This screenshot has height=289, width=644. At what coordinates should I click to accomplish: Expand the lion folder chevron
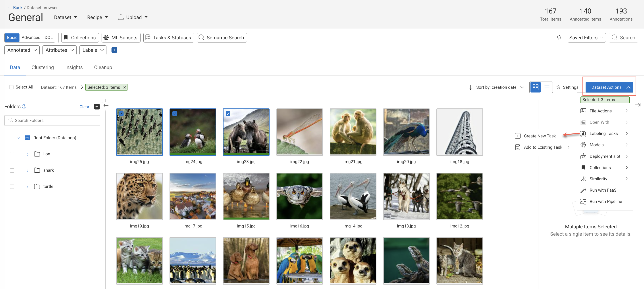click(x=27, y=154)
